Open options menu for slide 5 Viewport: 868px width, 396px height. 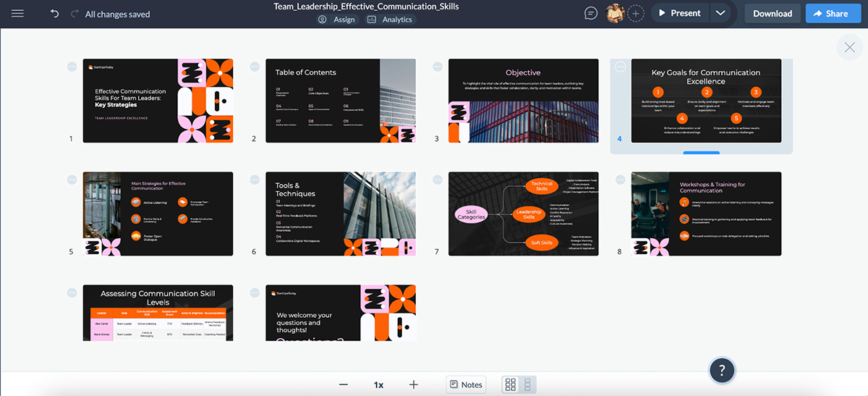point(72,180)
